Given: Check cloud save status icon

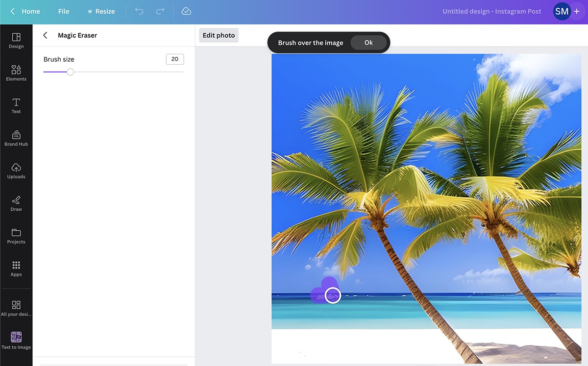Looking at the screenshot, I should 186,11.
